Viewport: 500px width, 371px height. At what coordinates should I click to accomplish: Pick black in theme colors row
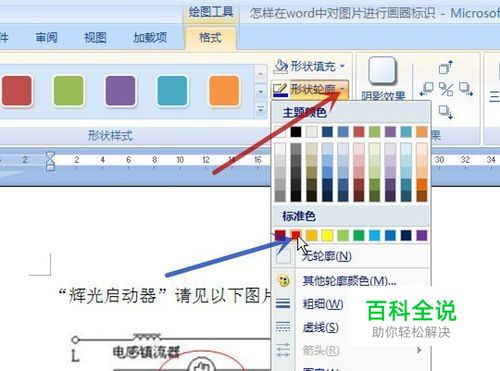(296, 132)
